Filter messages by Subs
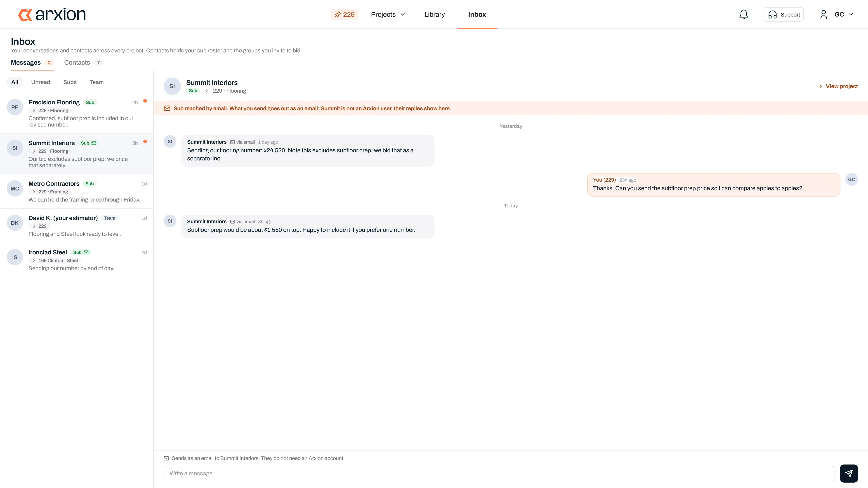Image resolution: width=868 pixels, height=488 pixels. tap(70, 82)
